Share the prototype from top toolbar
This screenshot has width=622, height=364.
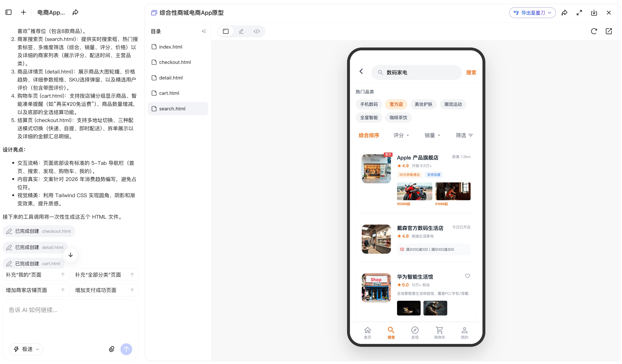[x=565, y=13]
